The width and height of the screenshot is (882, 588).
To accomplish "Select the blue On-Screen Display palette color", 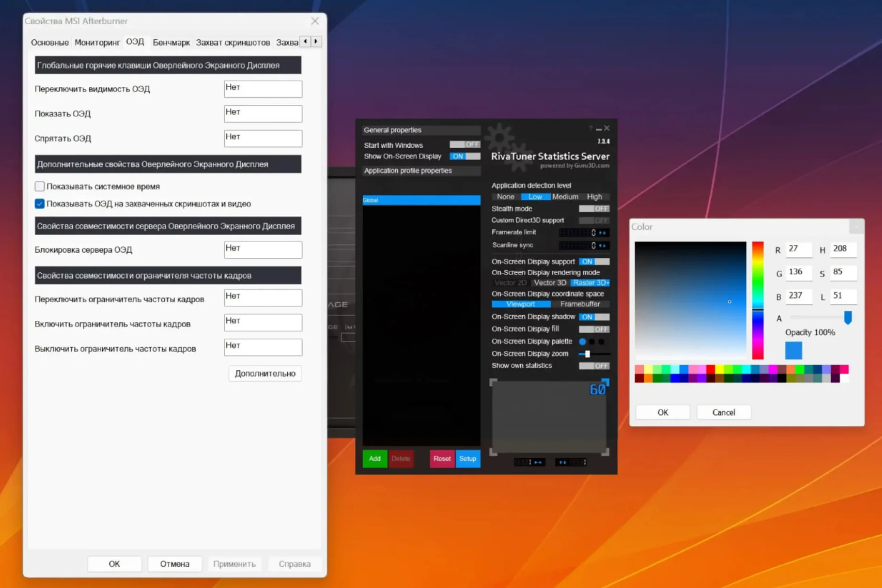I will pos(582,342).
